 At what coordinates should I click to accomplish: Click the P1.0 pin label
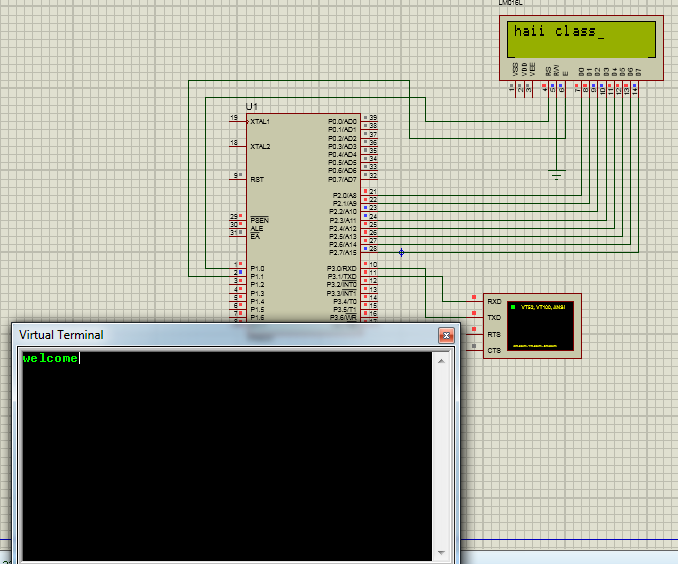[x=257, y=269]
